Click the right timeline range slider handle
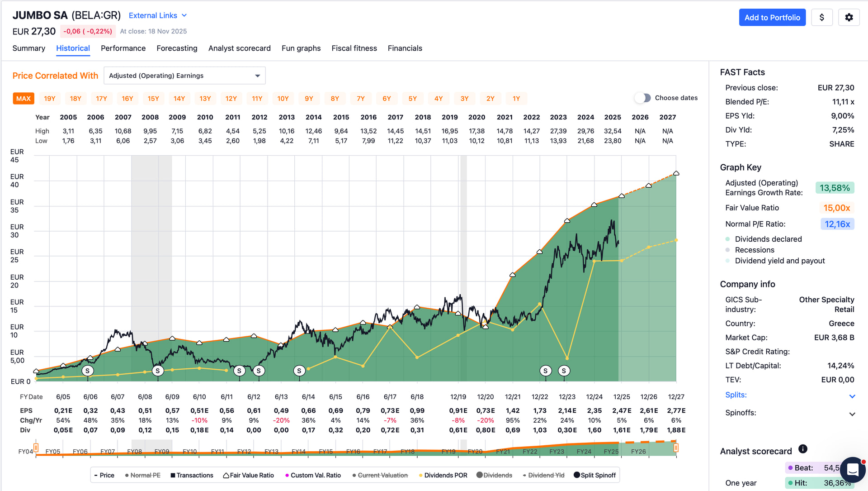Viewport: 868px width, 491px height. pos(676,448)
